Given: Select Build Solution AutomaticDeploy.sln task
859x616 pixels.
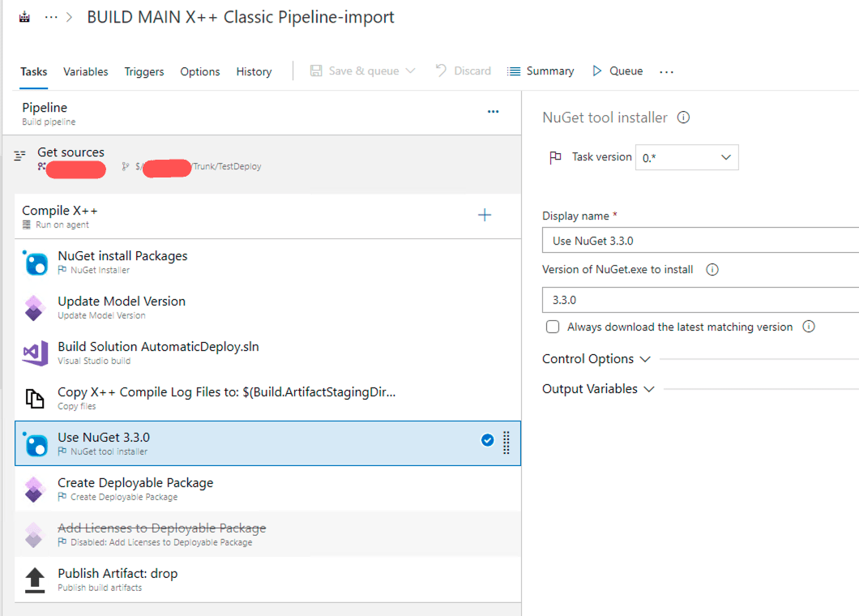Looking at the screenshot, I should coord(267,353).
